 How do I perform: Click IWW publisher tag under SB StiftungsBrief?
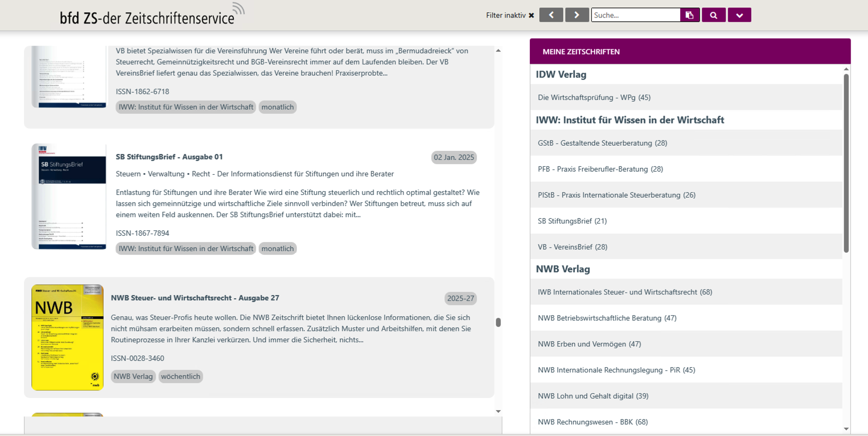pos(186,248)
